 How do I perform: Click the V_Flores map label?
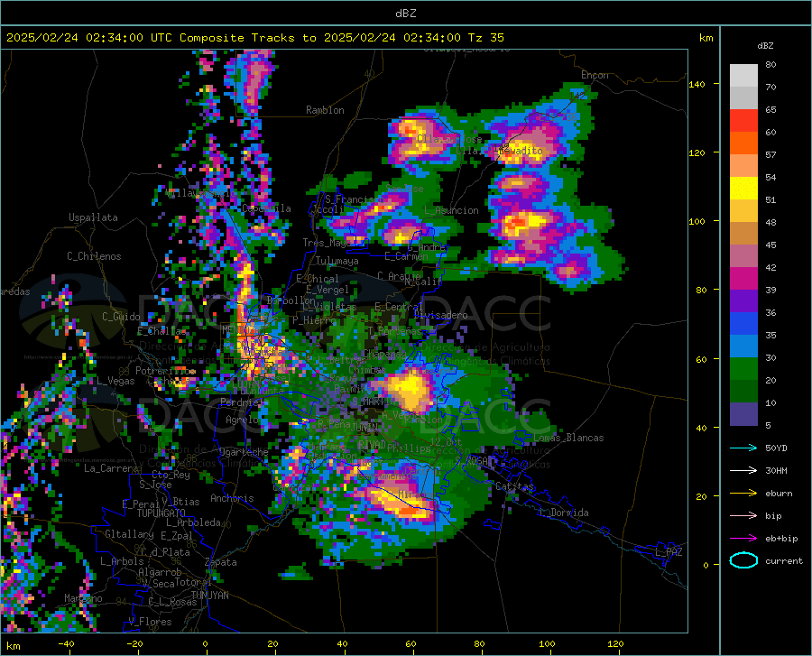(x=150, y=622)
